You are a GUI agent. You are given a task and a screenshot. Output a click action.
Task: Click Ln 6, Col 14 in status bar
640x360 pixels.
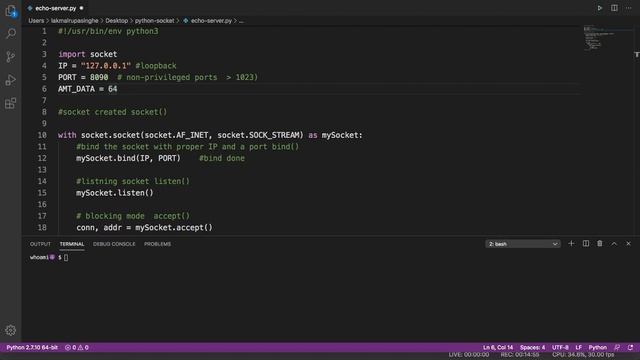click(498, 347)
